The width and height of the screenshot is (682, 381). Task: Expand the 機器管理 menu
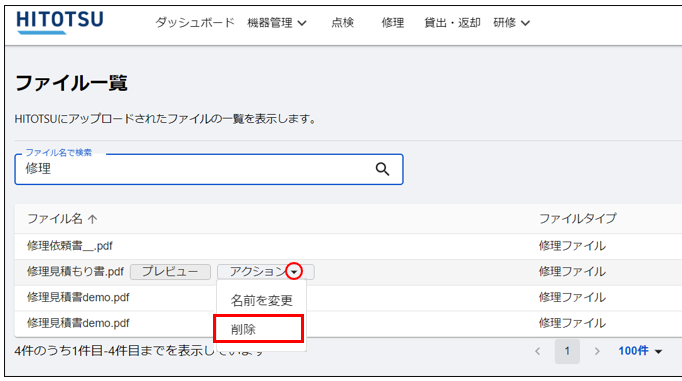pos(277,23)
